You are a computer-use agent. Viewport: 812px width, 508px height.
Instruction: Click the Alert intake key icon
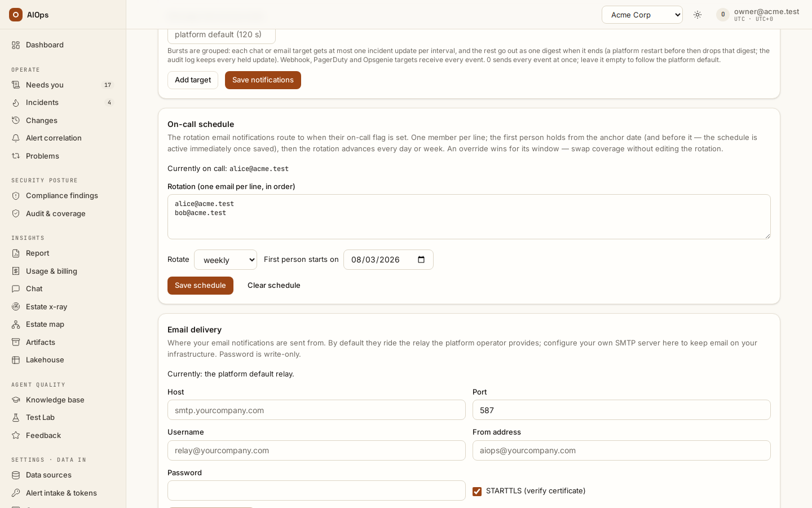click(x=16, y=493)
